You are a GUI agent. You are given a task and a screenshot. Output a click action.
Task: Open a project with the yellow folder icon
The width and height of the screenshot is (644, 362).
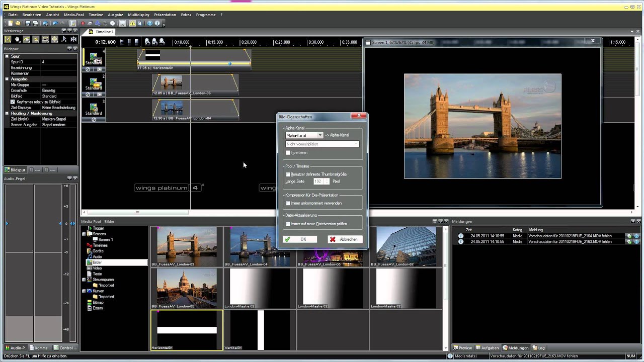(18, 23)
